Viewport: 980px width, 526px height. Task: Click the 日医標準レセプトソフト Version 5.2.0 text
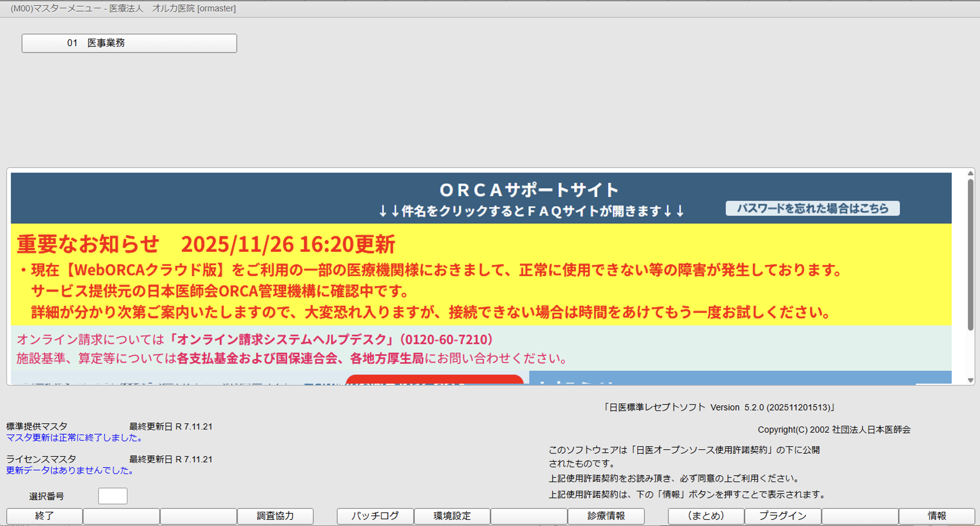click(x=719, y=407)
